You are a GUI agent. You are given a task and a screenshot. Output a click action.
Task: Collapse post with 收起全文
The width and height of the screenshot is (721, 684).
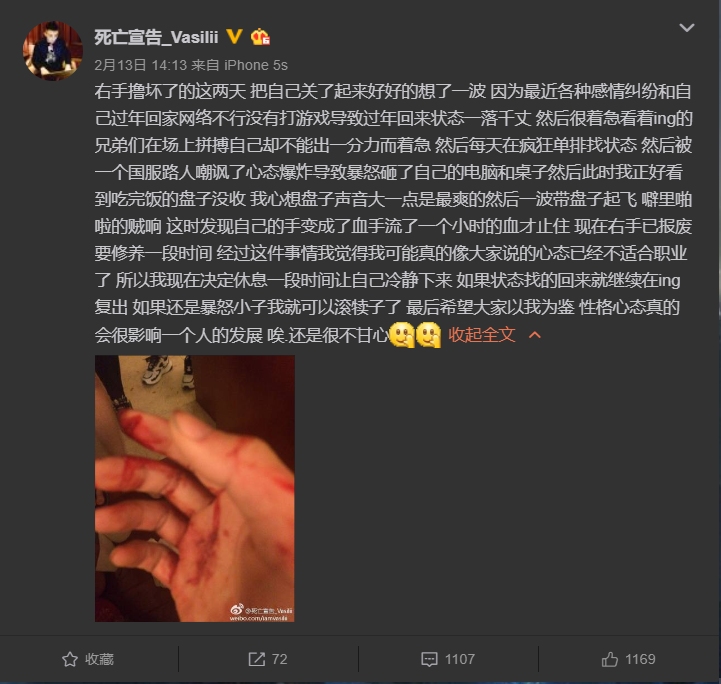481,335
